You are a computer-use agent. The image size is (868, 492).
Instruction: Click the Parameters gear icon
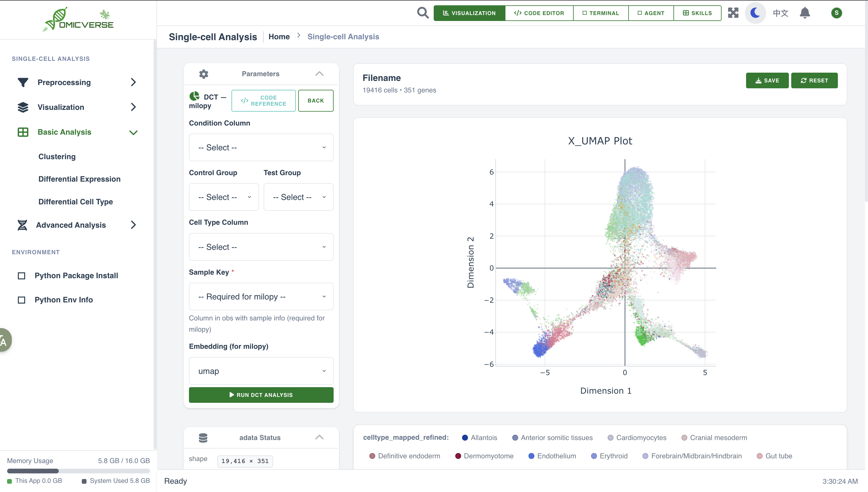pos(204,74)
